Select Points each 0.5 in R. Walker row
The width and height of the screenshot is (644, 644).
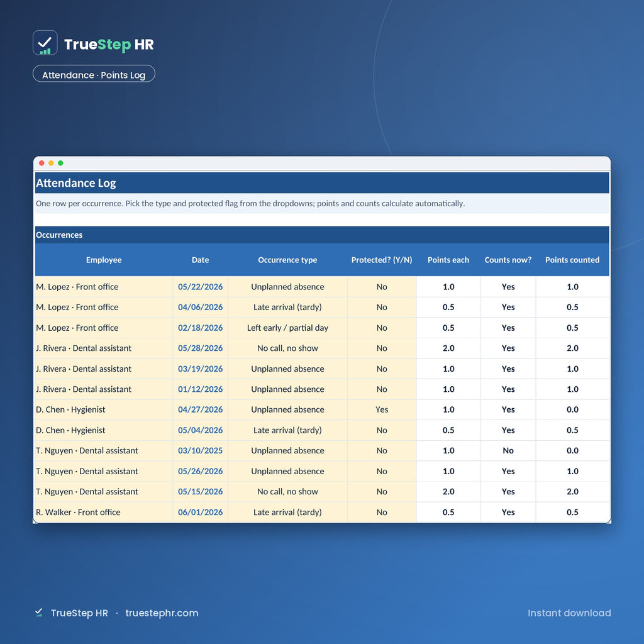pyautogui.click(x=448, y=512)
